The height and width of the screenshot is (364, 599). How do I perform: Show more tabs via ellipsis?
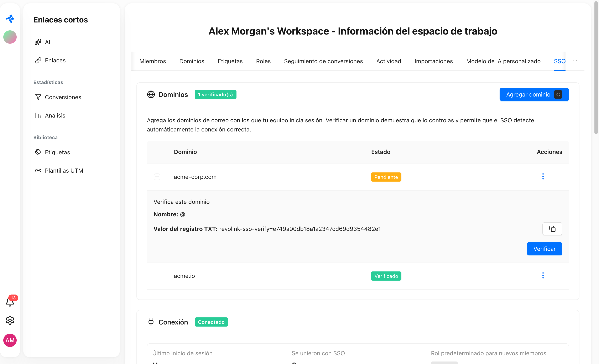pyautogui.click(x=575, y=61)
